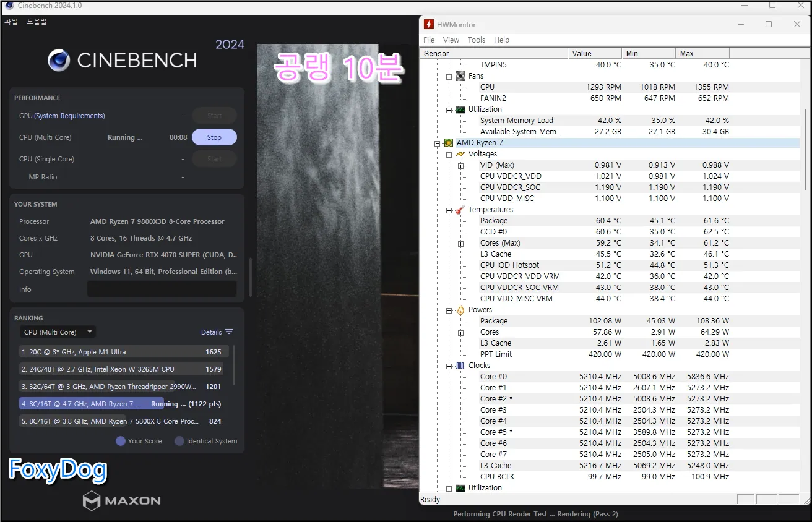Click the HWMonitor lightning app icon
This screenshot has height=522, width=812.
pyautogui.click(x=429, y=24)
